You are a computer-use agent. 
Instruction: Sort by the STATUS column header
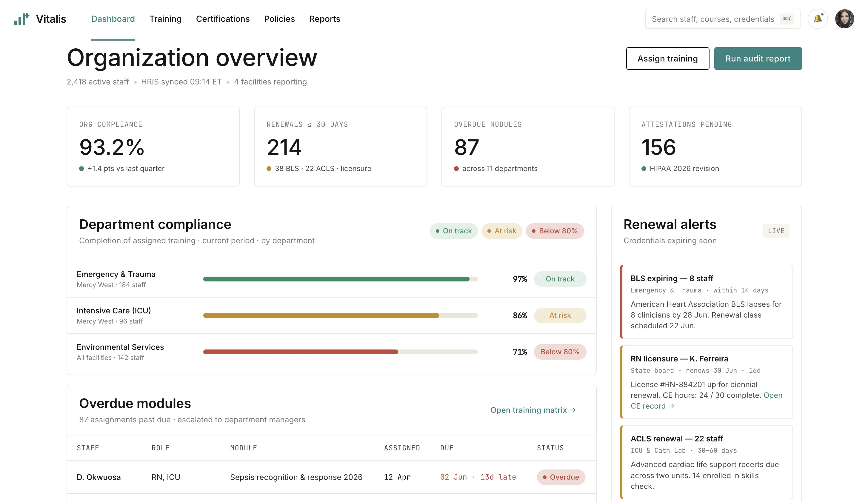click(550, 448)
